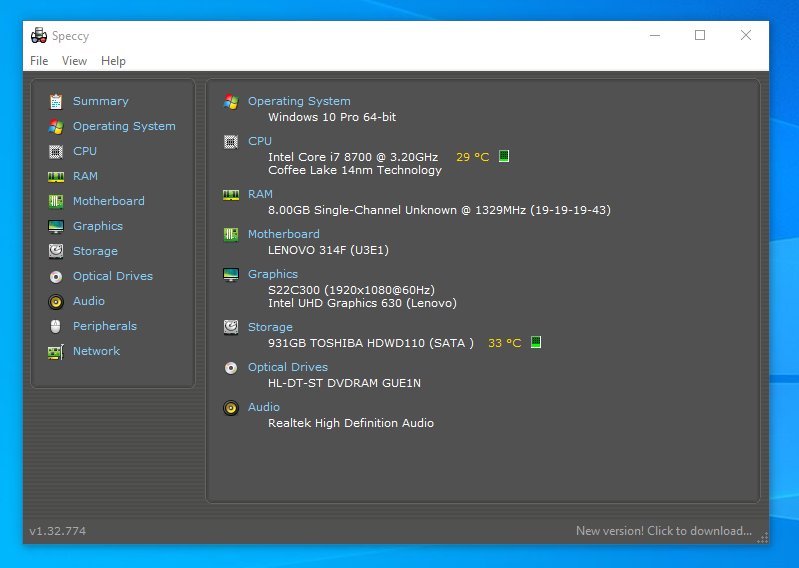Click HL-DT-ST DVDRAM GUE1N text
Screen dimensions: 799x568
tap(344, 383)
